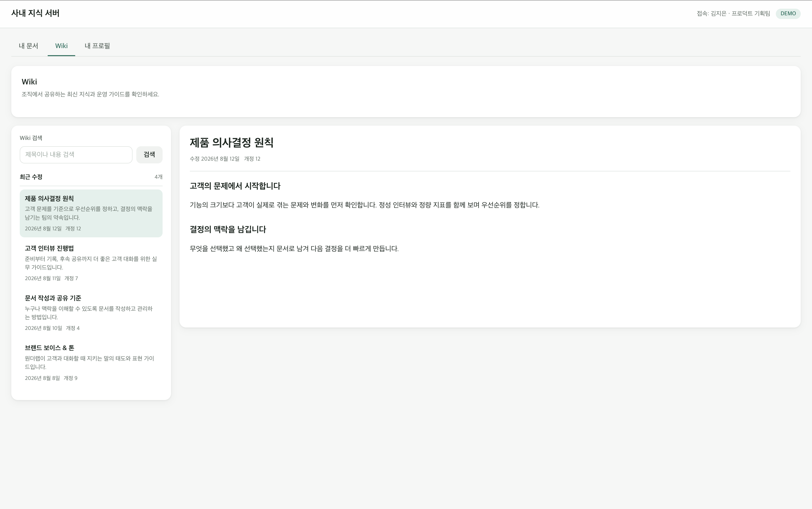Switch to the 내 문서 tab
The width and height of the screenshot is (812, 509).
click(29, 46)
